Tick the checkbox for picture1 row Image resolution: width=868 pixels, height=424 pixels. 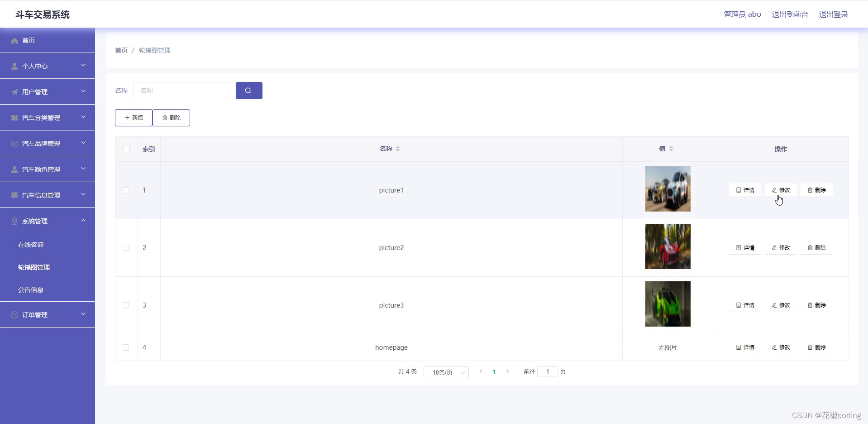(126, 190)
